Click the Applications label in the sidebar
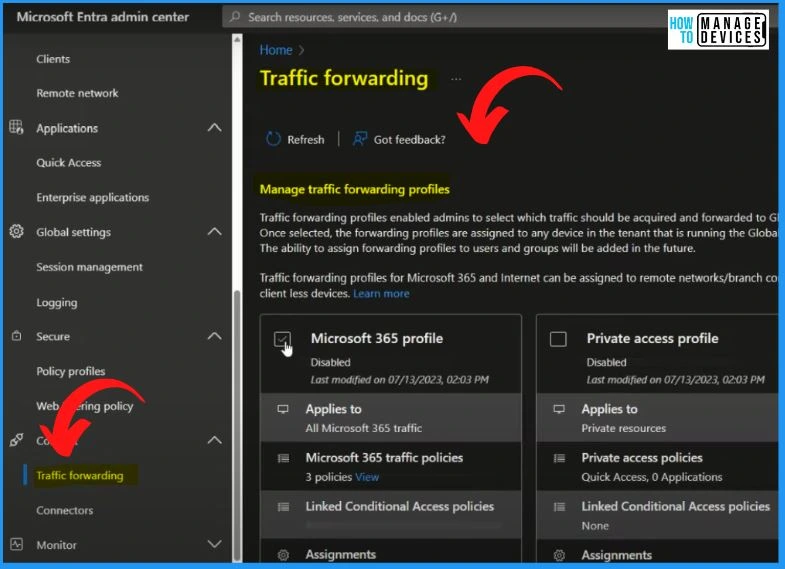Image resolution: width=785 pixels, height=569 pixels. tap(67, 128)
